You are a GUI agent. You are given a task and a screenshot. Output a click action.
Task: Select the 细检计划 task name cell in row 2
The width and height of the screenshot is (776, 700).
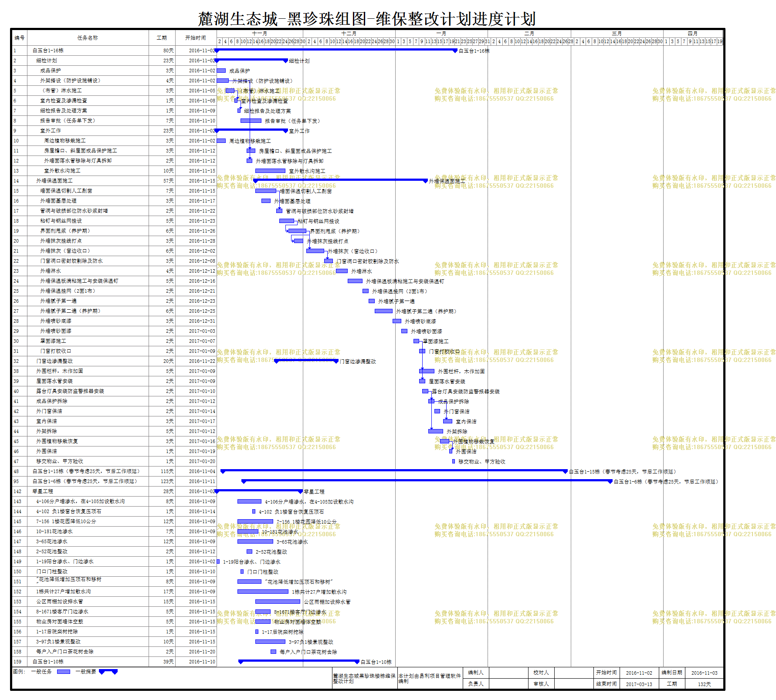click(88, 61)
